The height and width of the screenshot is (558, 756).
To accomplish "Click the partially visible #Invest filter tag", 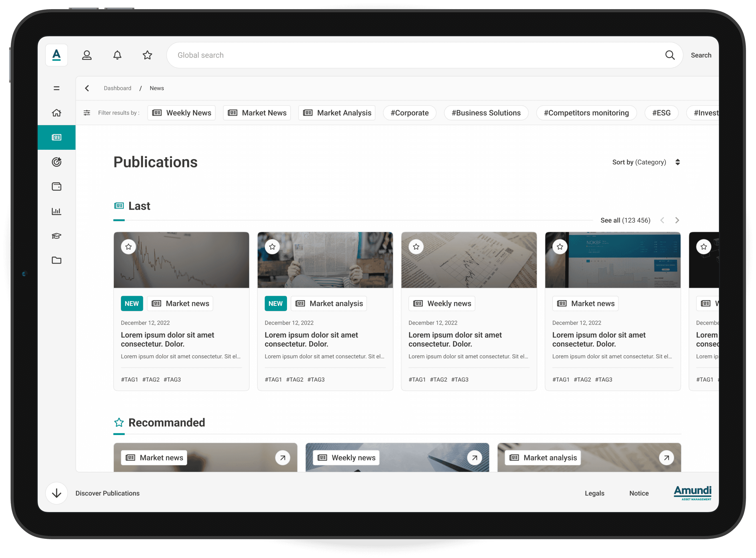I will [x=703, y=113].
